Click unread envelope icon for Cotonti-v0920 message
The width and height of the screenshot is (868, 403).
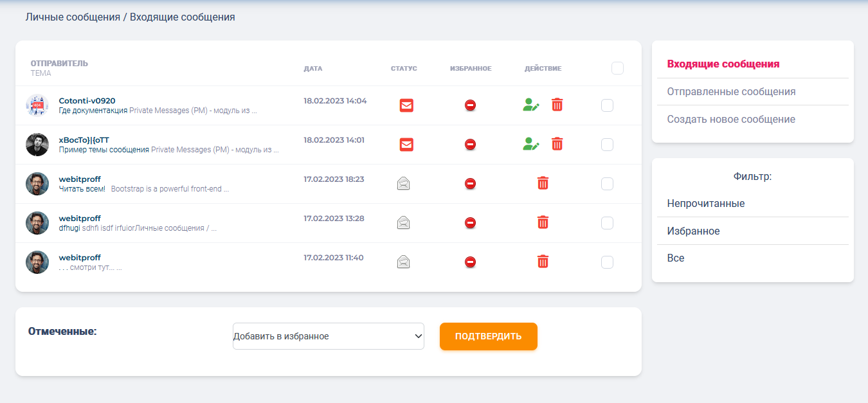click(406, 105)
